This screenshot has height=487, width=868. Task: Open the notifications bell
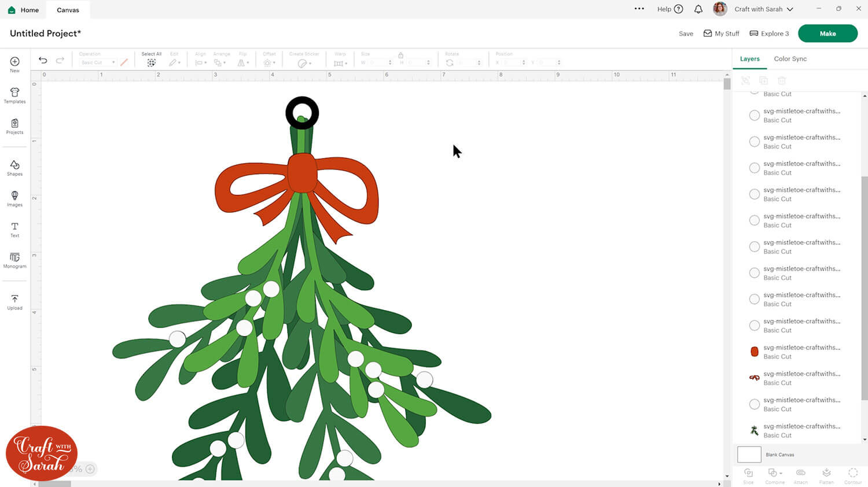pos(698,9)
